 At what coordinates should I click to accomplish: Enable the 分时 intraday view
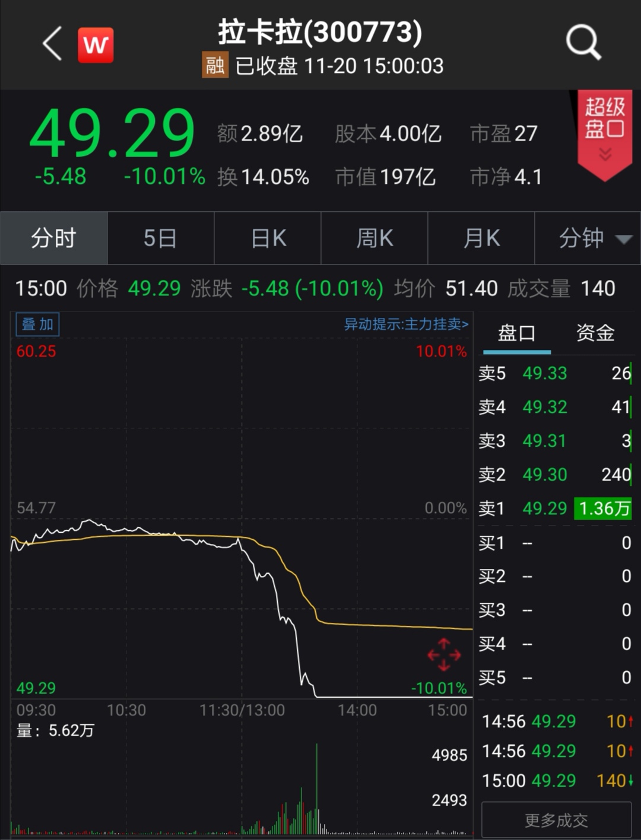tap(53, 237)
